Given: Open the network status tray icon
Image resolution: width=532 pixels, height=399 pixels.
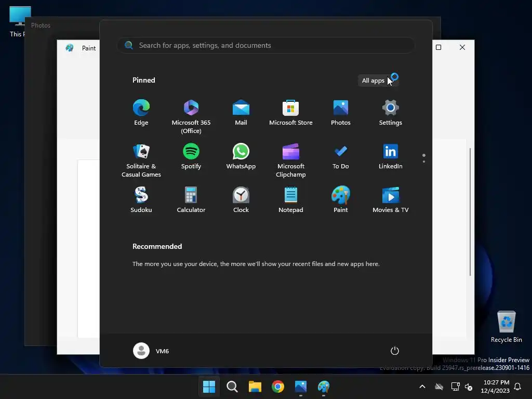Looking at the screenshot, I should (455, 387).
